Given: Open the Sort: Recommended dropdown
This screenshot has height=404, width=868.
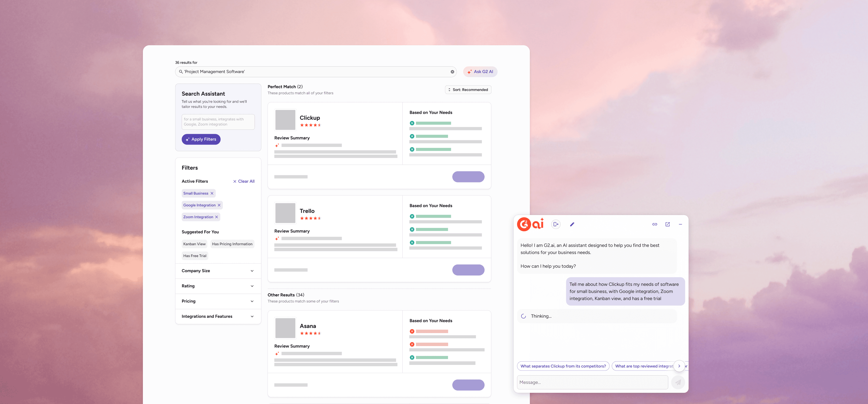Looking at the screenshot, I should tap(468, 89).
